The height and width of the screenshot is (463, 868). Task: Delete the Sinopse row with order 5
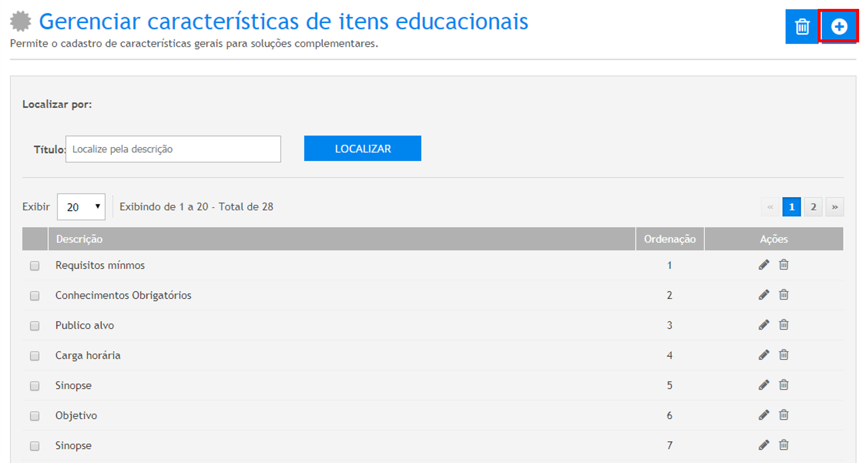point(784,385)
